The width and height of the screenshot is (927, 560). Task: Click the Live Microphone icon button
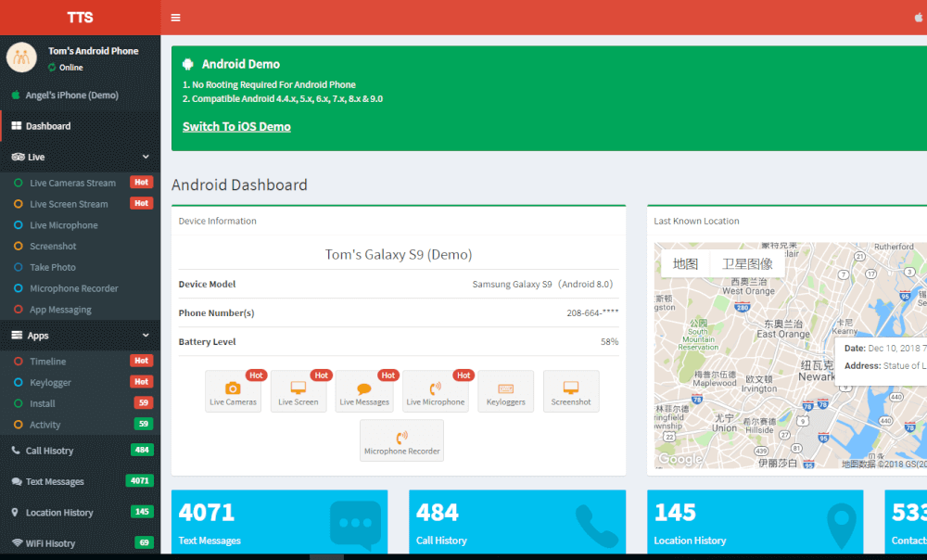435,391
